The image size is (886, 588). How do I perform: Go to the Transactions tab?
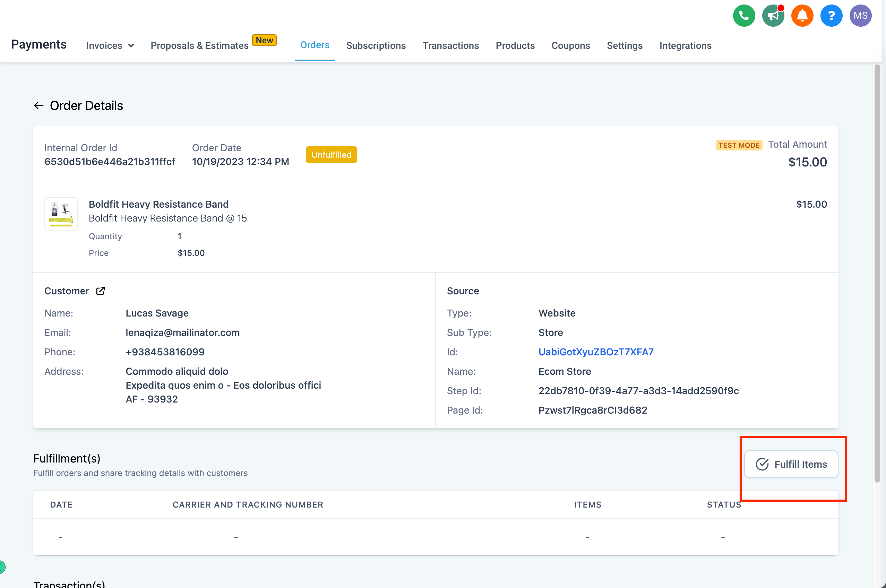[450, 46]
